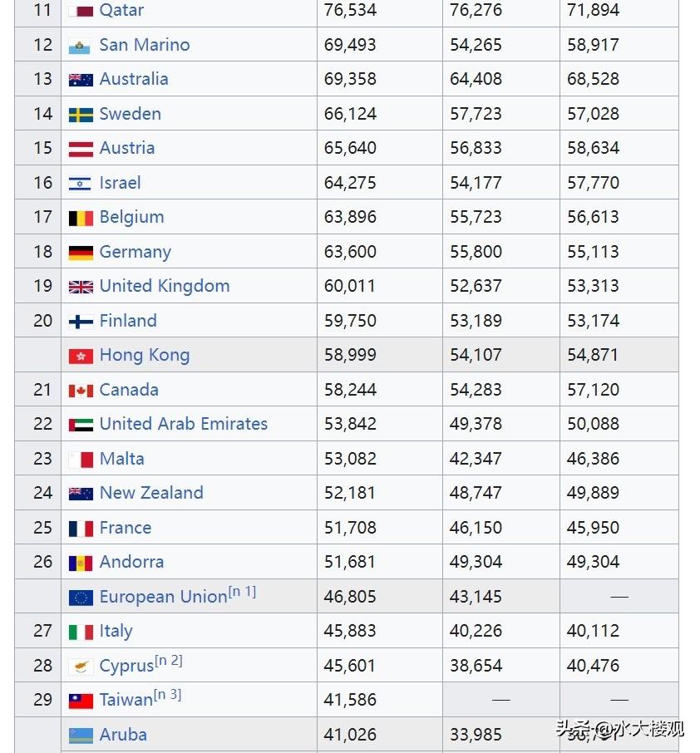Click the Andorra country link

point(131,562)
